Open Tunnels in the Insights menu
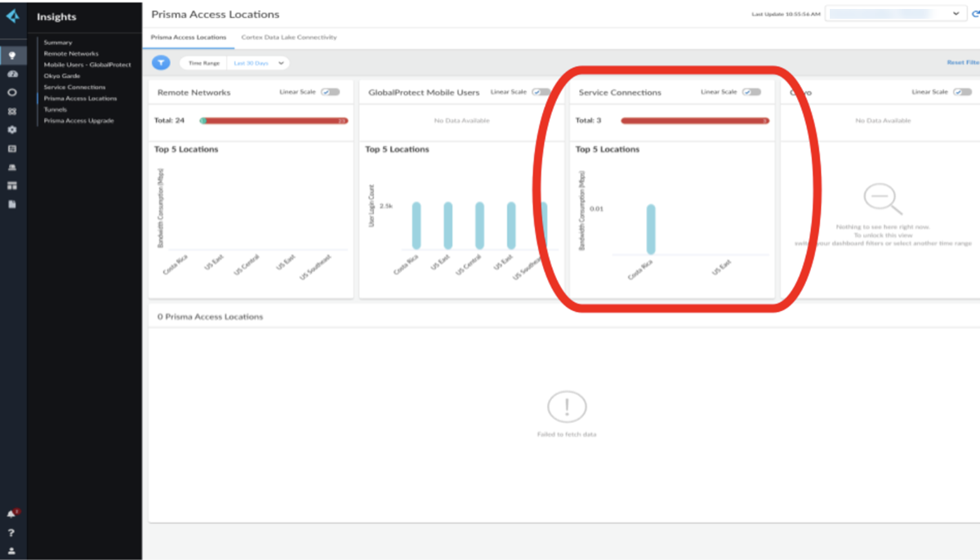Image resolution: width=980 pixels, height=560 pixels. pyautogui.click(x=56, y=109)
